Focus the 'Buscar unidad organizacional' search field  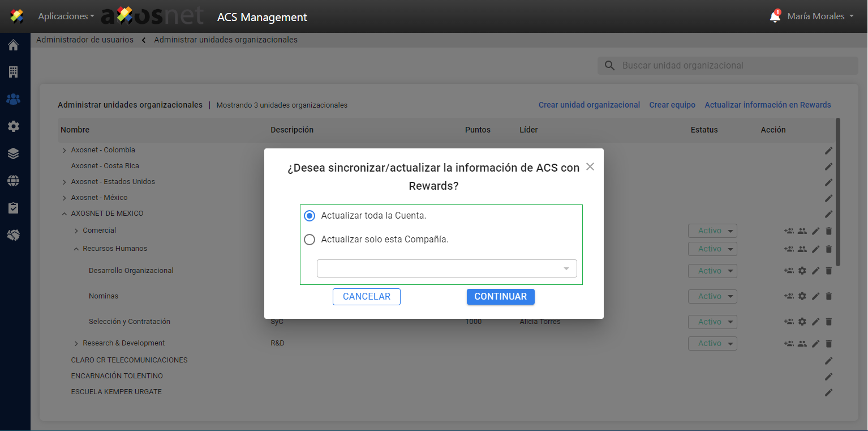[x=736, y=66]
